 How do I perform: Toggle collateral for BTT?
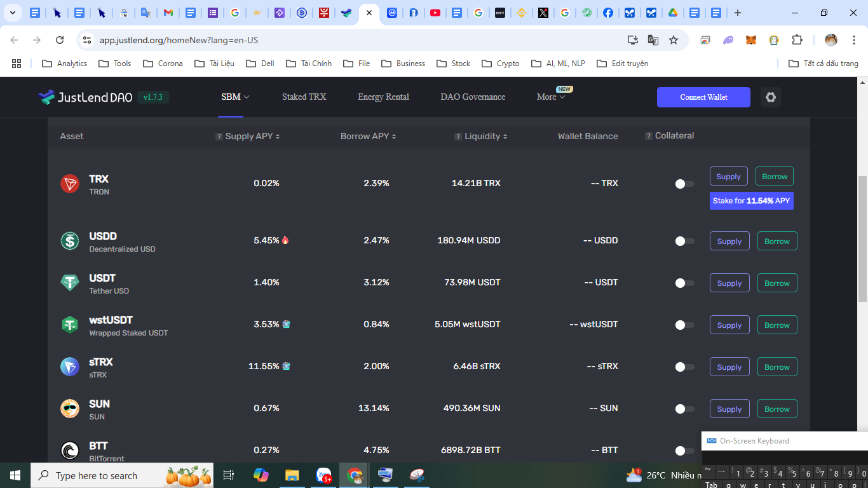[x=684, y=451]
